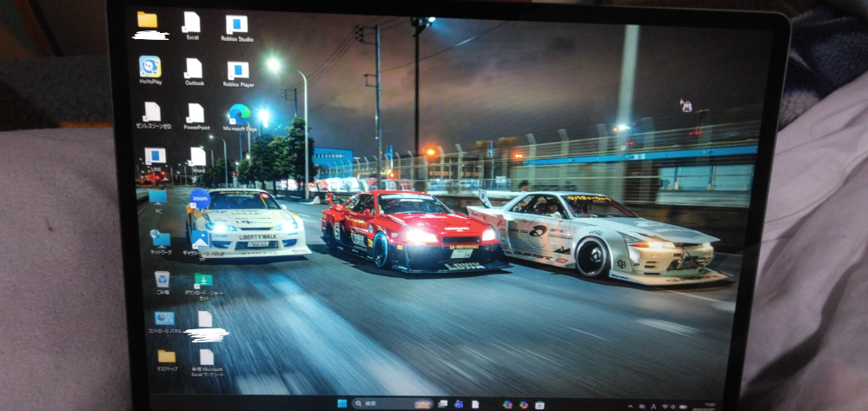
Task: Select the PC desktop icon
Action: [158, 202]
